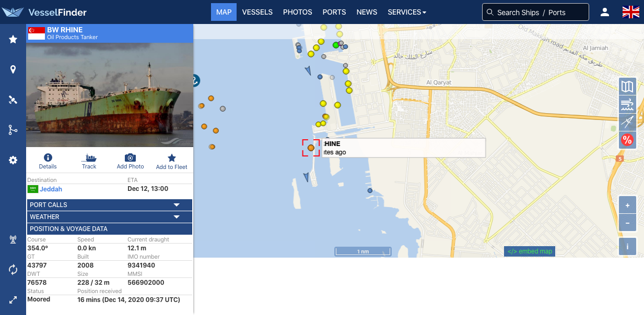Click the course value 354.0°
The height and width of the screenshot is (315, 644).
[x=38, y=248]
